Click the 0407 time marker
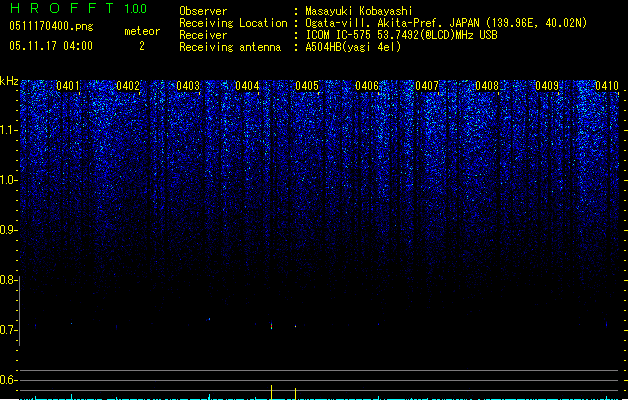 tap(427, 86)
